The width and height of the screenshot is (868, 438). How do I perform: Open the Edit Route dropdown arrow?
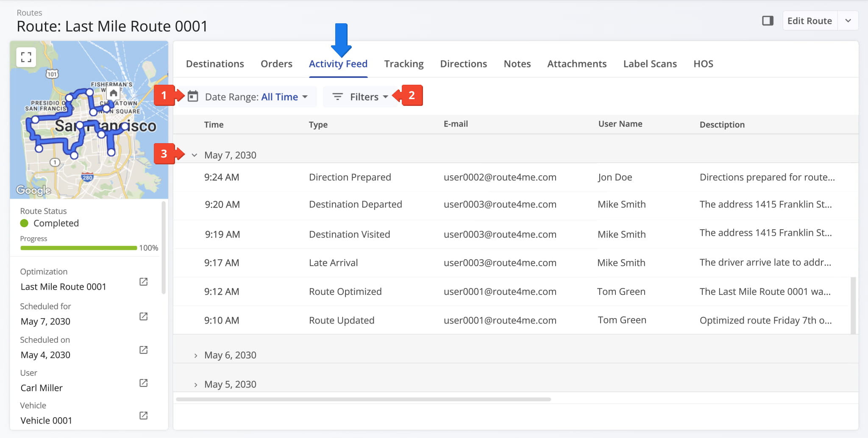click(848, 21)
